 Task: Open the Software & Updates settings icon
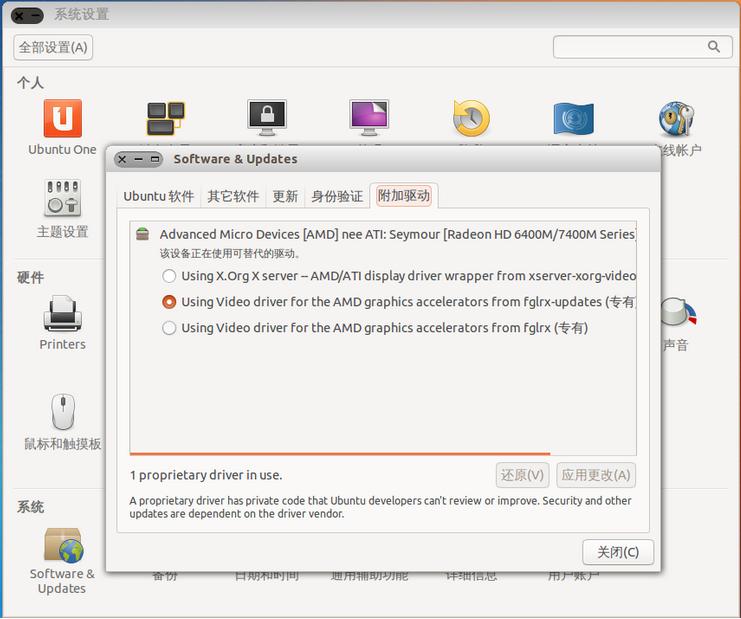click(63, 545)
